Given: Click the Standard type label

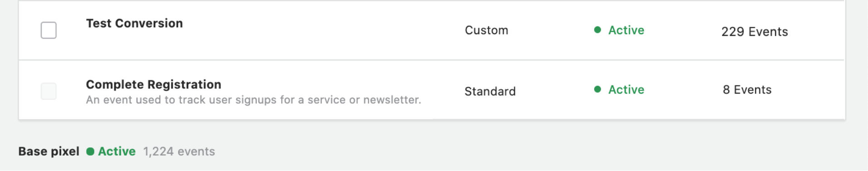Looking at the screenshot, I should click(490, 91).
